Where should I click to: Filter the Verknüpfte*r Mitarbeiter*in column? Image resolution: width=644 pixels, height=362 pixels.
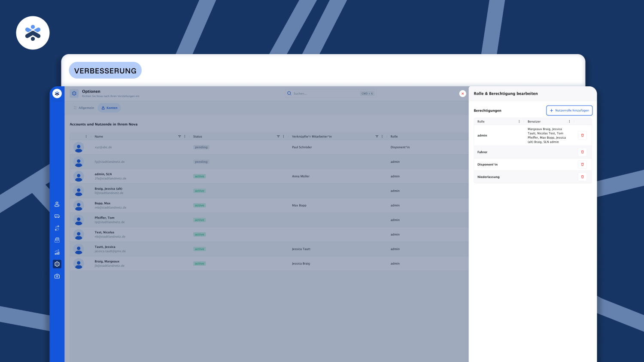[377, 137]
